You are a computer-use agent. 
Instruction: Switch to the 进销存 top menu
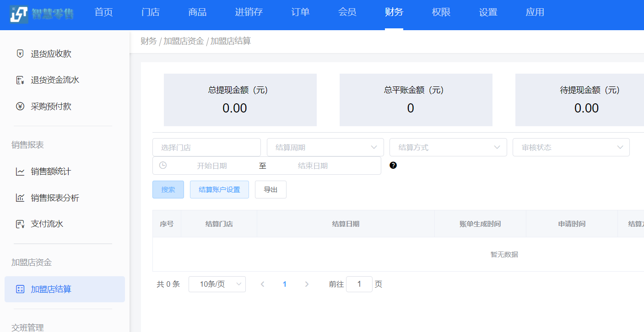pos(249,12)
